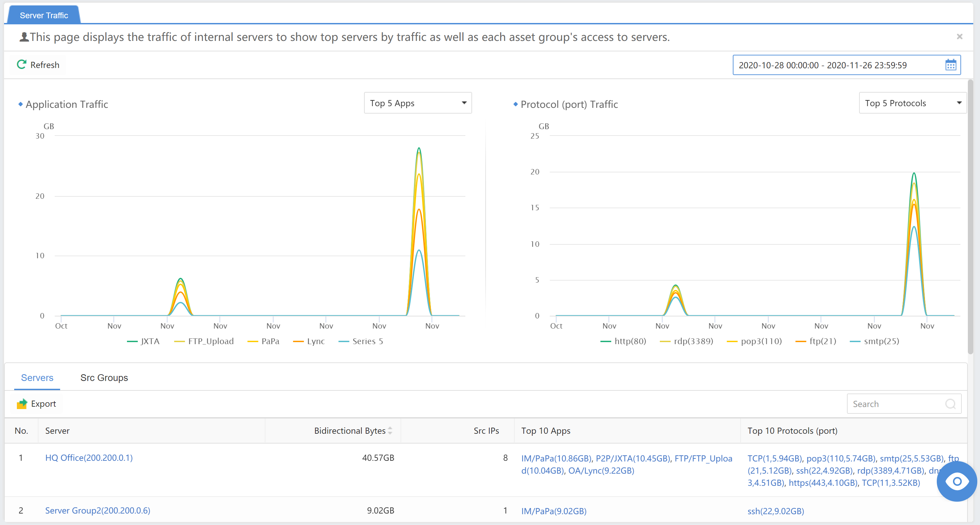The height and width of the screenshot is (525, 980).
Task: Click the search magnifier icon
Action: pos(950,404)
